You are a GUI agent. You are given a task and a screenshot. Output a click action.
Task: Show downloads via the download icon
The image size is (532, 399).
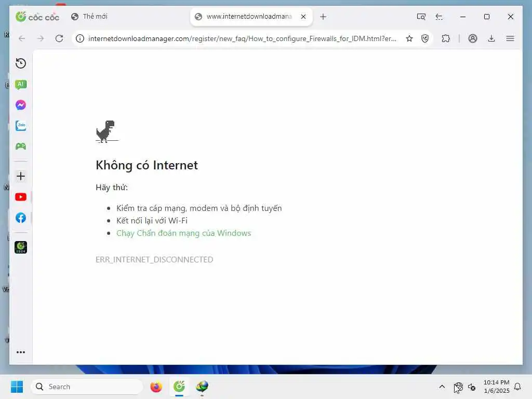491,38
